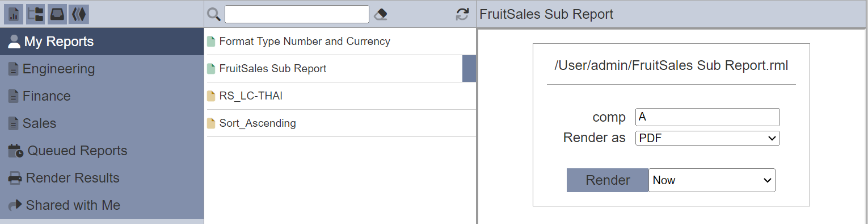
Task: Click the collapse panels arrows icon
Action: tap(78, 14)
